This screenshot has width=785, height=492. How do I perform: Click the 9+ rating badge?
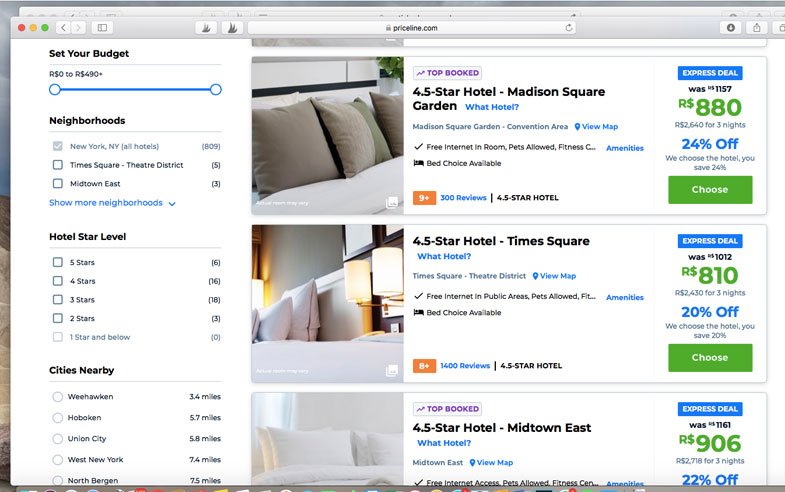click(x=424, y=198)
